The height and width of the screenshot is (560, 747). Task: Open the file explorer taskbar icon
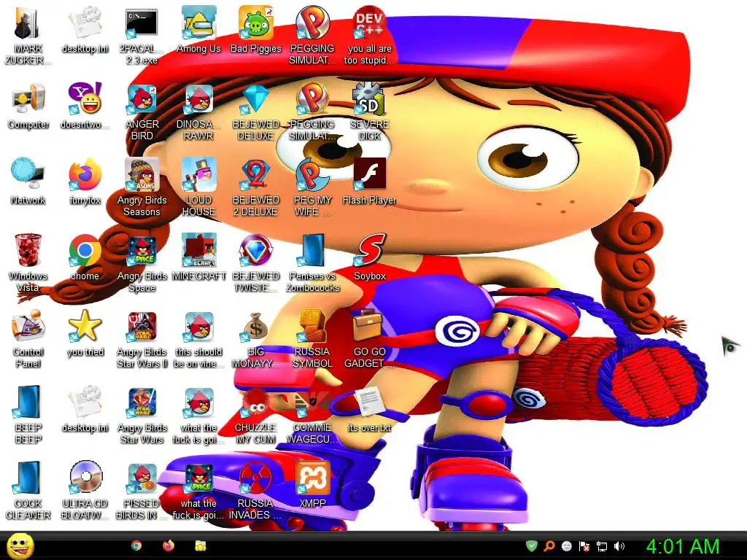[200, 545]
